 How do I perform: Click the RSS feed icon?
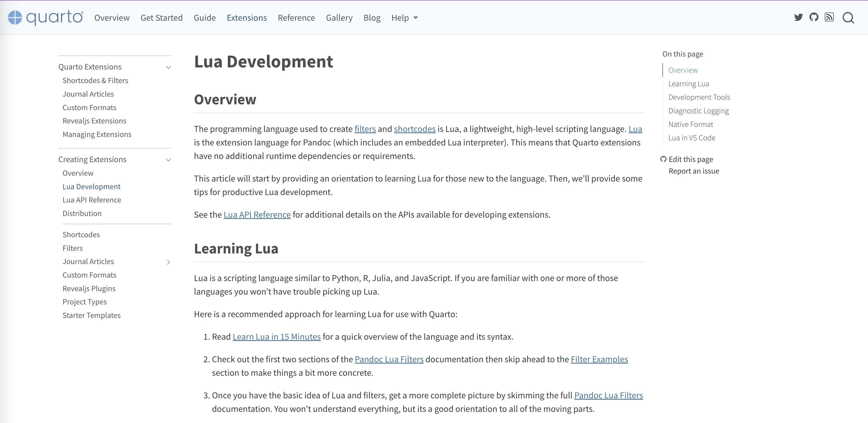pos(829,17)
